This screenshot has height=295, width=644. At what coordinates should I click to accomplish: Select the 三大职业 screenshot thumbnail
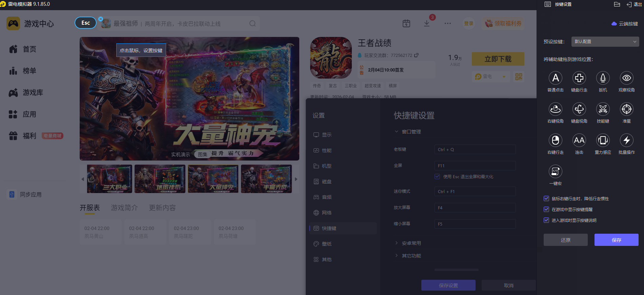[109, 179]
